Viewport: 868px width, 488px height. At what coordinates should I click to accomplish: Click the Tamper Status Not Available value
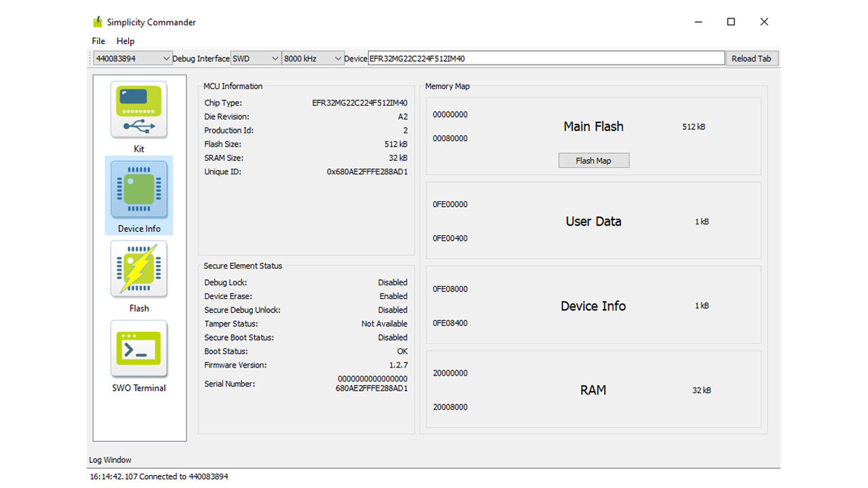click(x=384, y=324)
